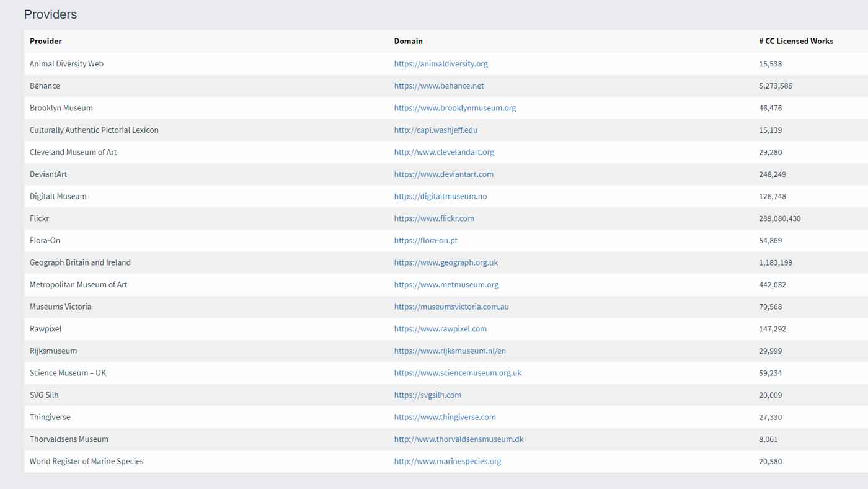Visit the marinespecies.org link

coord(448,461)
